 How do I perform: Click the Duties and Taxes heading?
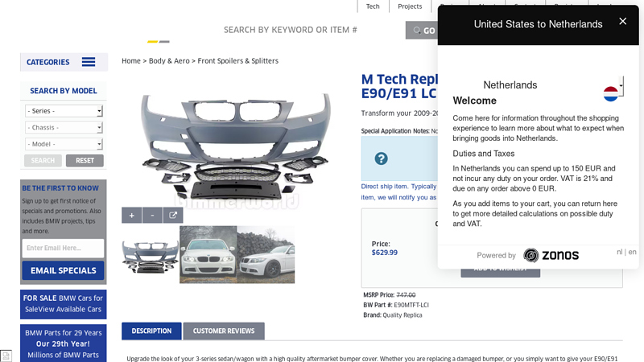point(484,154)
